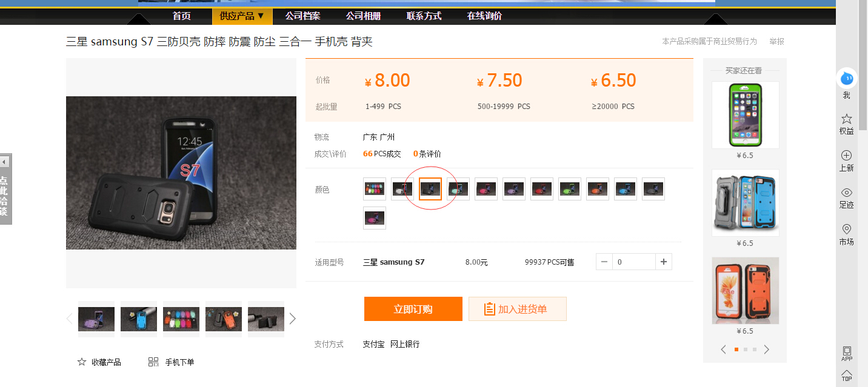868x387 pixels.
Task: Click the 0条评价 reviews count
Action: 427,154
